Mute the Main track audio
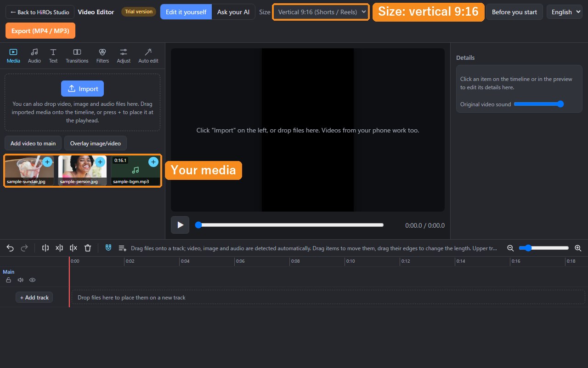The height and width of the screenshot is (368, 588). pyautogui.click(x=20, y=280)
